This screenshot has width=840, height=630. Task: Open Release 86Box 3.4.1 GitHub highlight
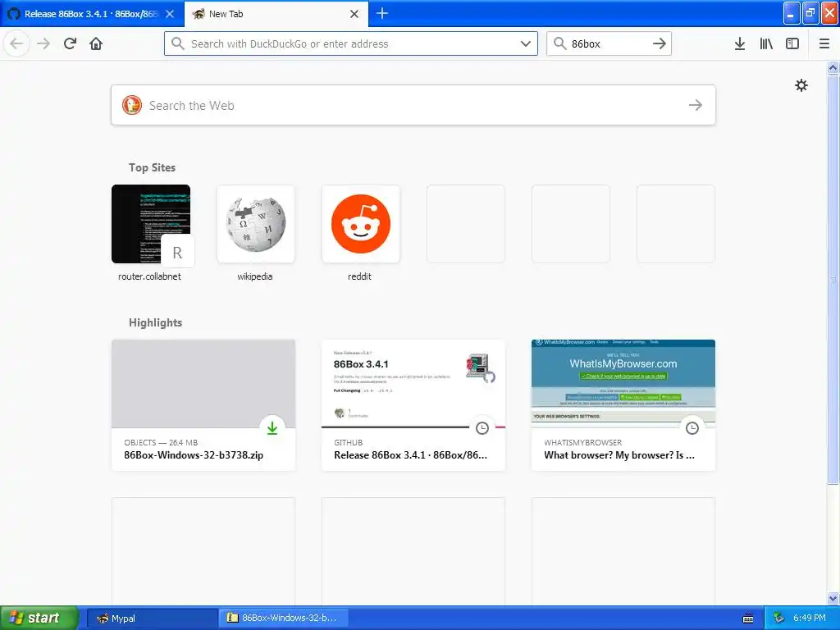point(413,405)
